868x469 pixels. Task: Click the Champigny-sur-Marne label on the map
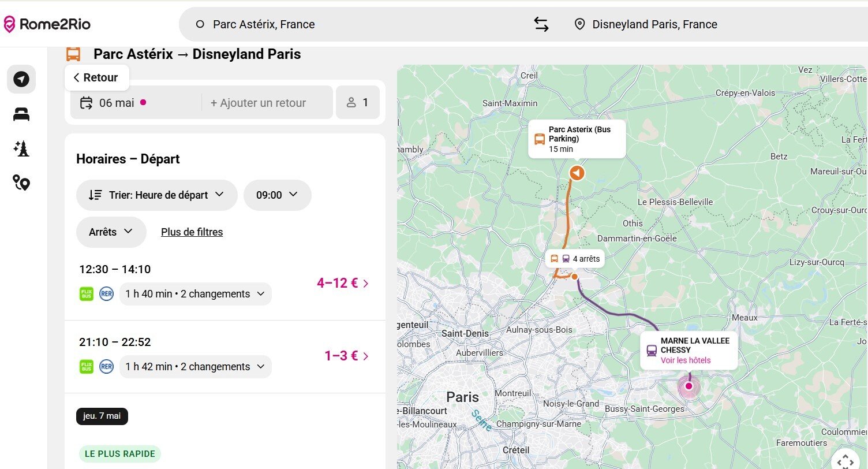pyautogui.click(x=538, y=424)
